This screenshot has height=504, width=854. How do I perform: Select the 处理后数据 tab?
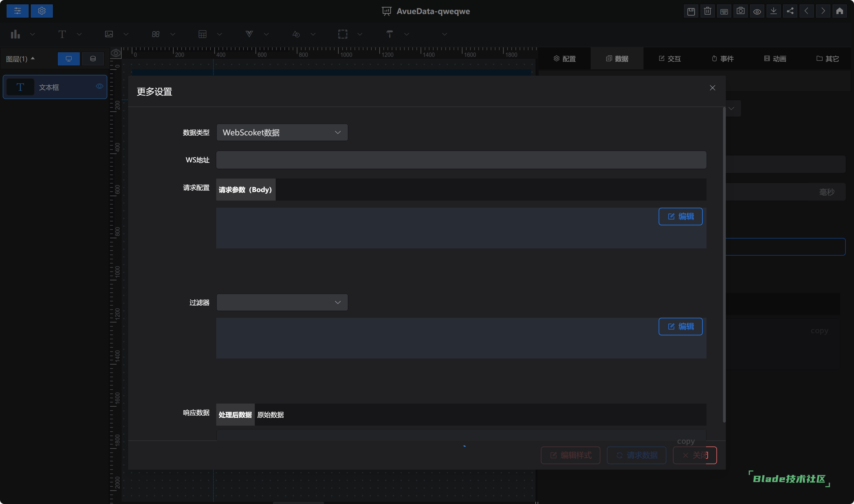235,415
